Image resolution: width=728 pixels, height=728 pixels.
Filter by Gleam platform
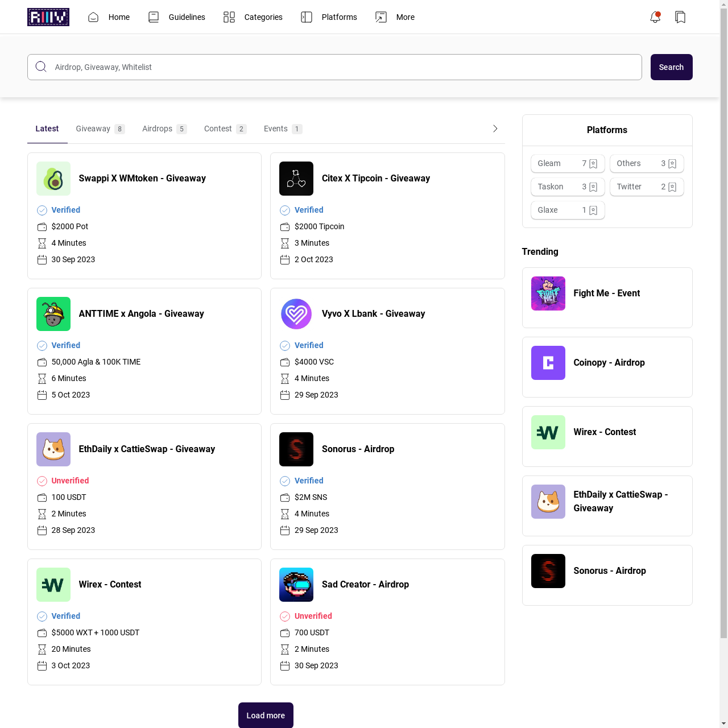(x=568, y=164)
